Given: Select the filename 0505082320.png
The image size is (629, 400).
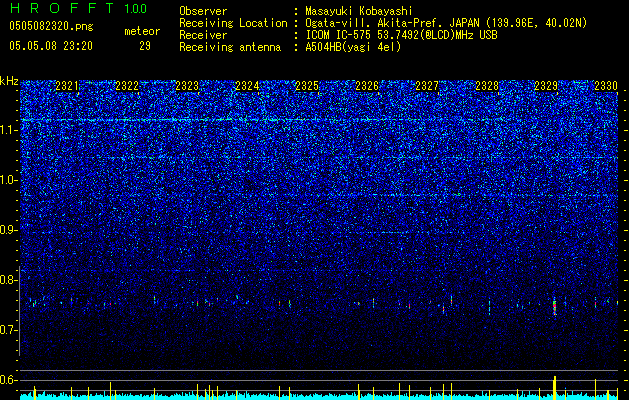Looking at the screenshot, I should (51, 26).
